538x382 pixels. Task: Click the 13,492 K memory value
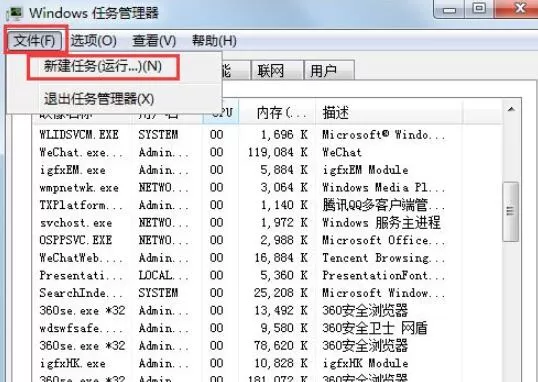click(x=281, y=311)
